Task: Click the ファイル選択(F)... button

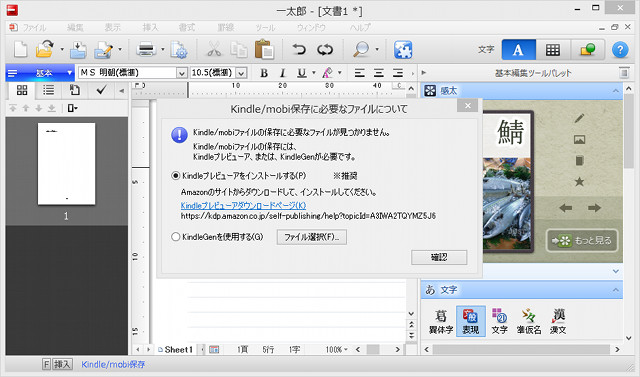Action: click(x=312, y=237)
